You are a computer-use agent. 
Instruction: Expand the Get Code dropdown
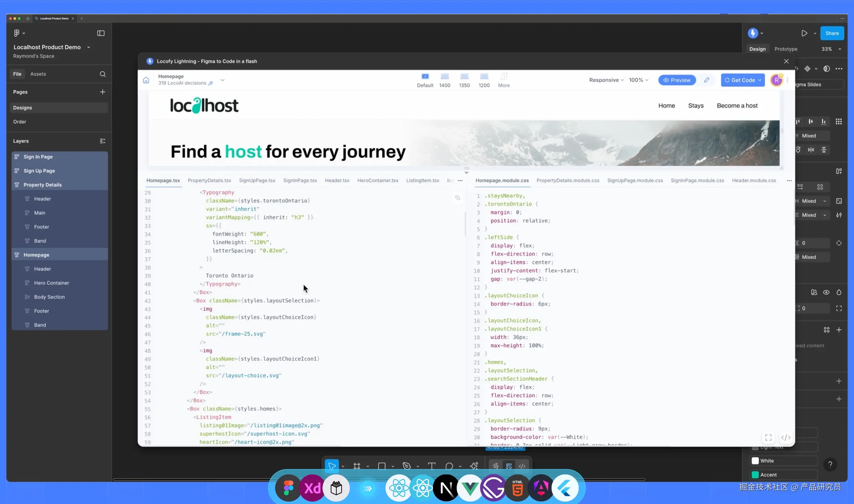(x=760, y=80)
